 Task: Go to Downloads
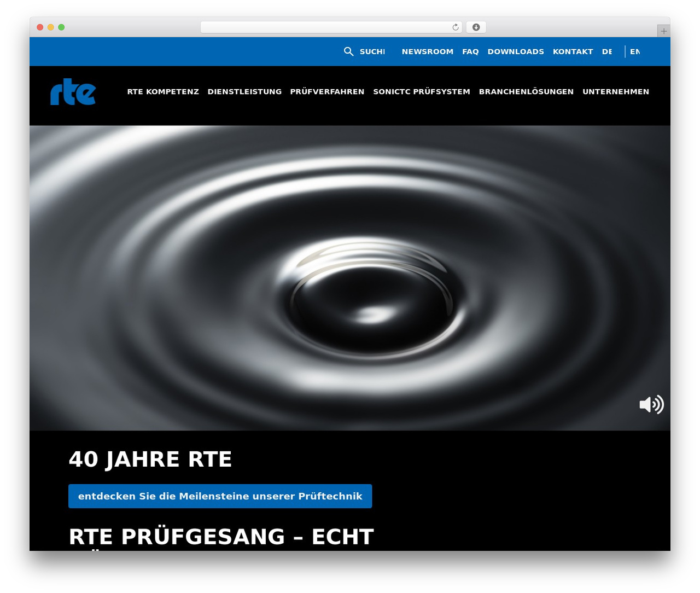point(516,51)
